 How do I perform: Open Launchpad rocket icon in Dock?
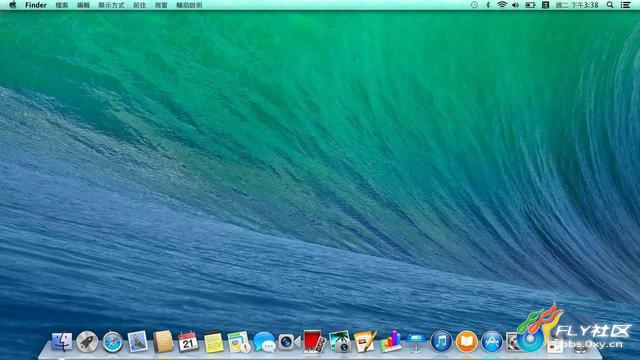[87, 342]
